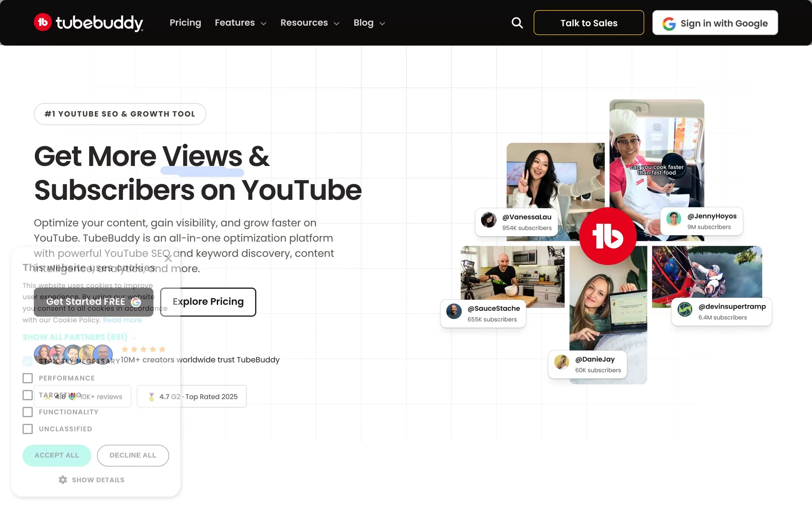This screenshot has height=508, width=812.
Task: Click Decline All cookies button
Action: (x=133, y=455)
